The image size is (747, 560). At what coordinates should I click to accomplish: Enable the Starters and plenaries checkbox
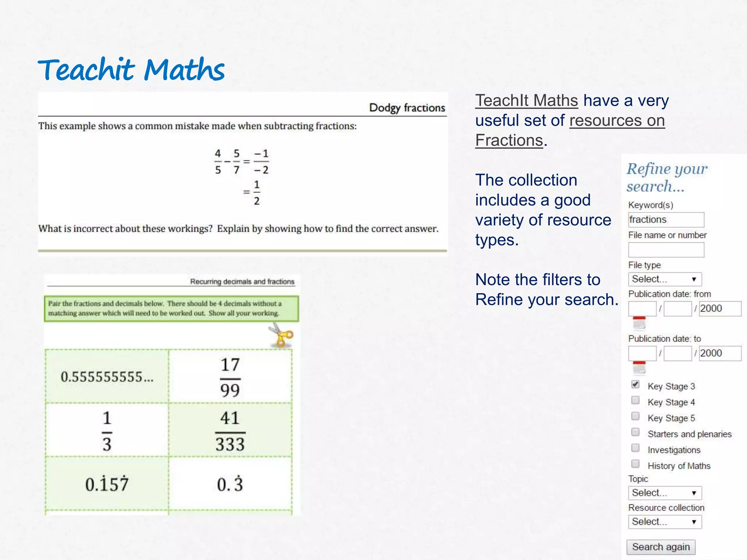pyautogui.click(x=635, y=432)
